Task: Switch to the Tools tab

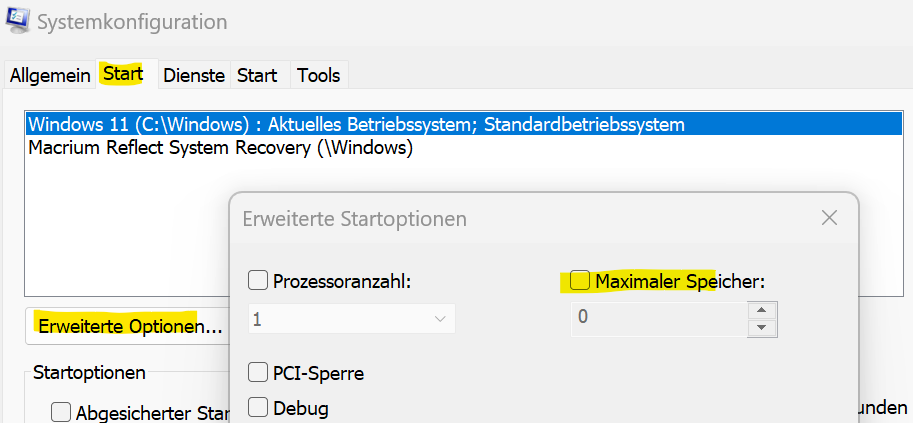Action: (x=319, y=75)
